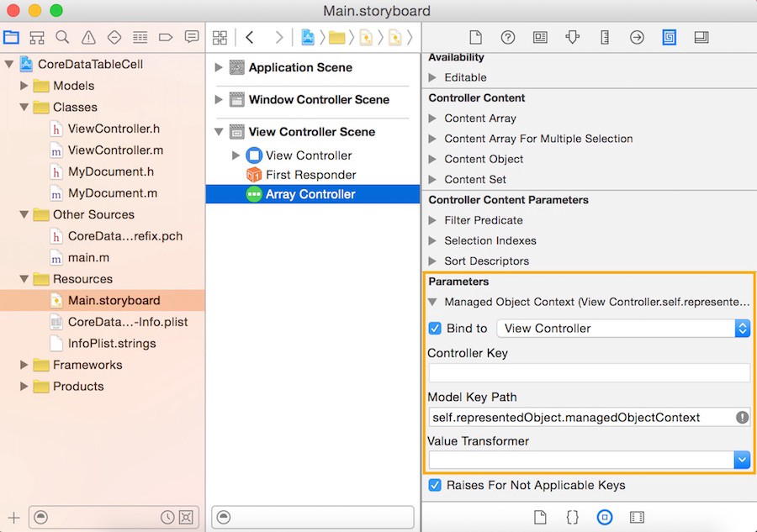
Task: Show the Size inspector ruler icon
Action: tap(605, 37)
